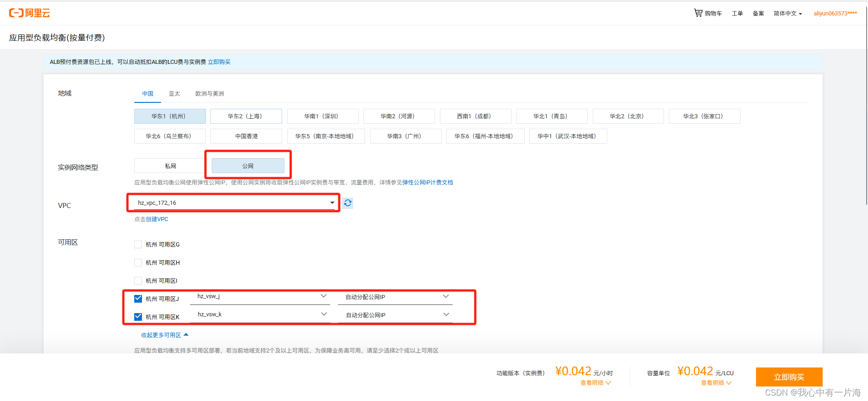868x401 pixels.
Task: Choose 公网 network type
Action: click(x=248, y=166)
